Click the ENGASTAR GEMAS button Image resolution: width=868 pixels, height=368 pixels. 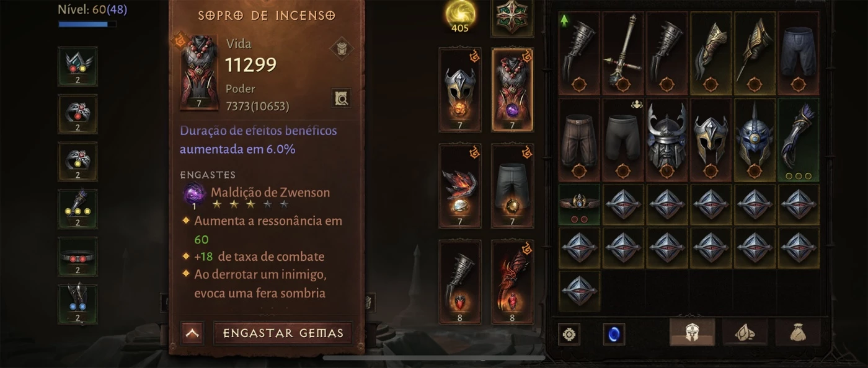283,333
